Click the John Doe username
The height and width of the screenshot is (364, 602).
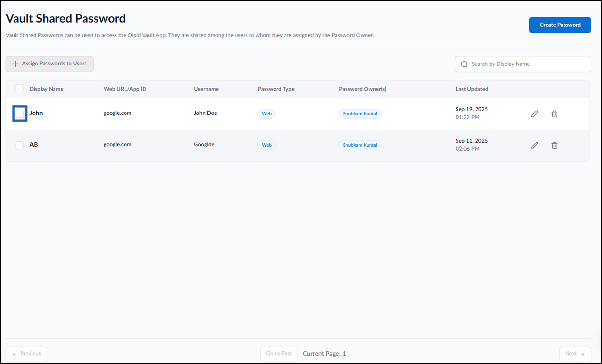[205, 113]
